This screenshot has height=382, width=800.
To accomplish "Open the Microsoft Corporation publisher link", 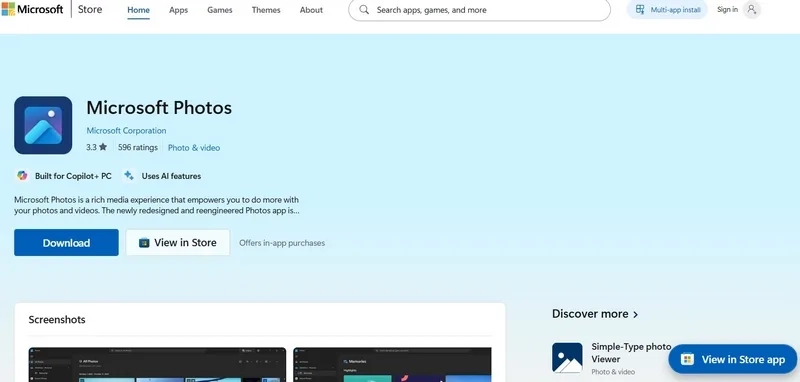I will pyautogui.click(x=126, y=131).
